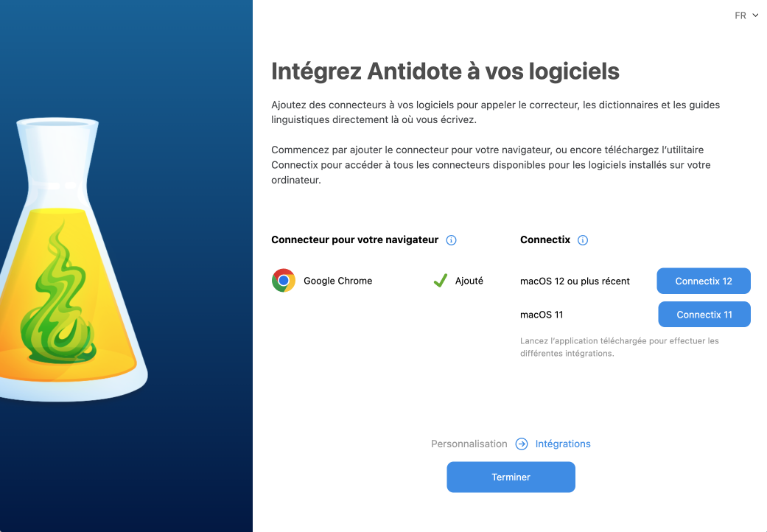Viewport: 767px width, 532px height.
Task: Expand the FR language chevron
Action: point(755,15)
